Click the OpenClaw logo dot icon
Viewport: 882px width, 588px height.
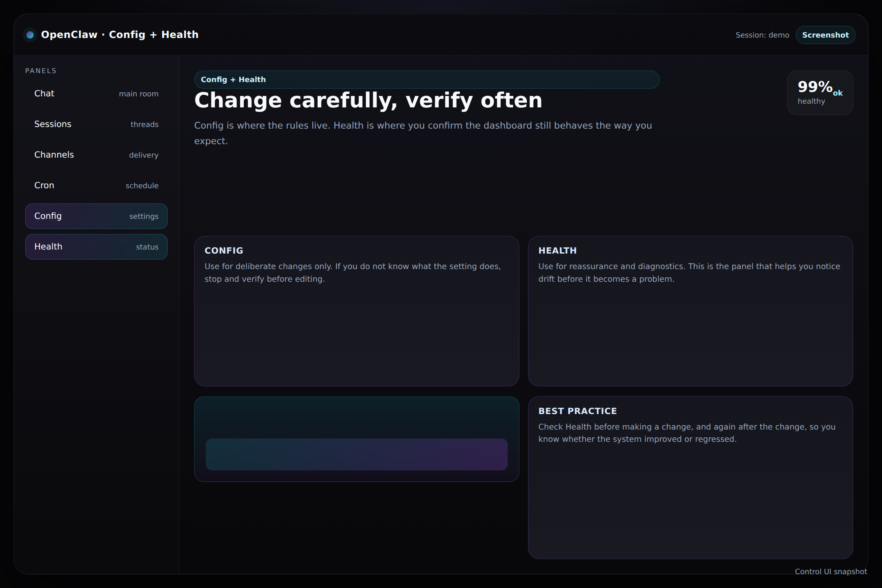pos(30,35)
